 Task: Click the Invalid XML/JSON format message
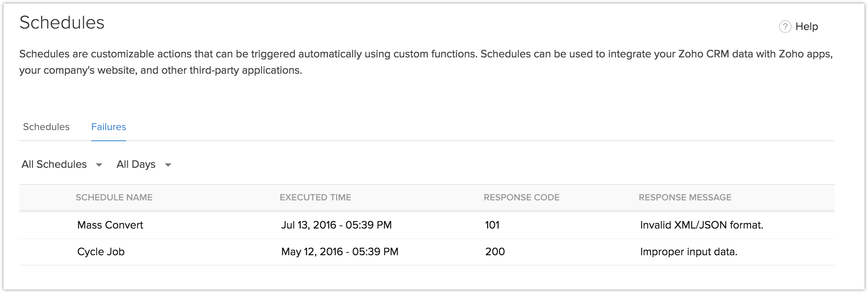[x=701, y=225]
